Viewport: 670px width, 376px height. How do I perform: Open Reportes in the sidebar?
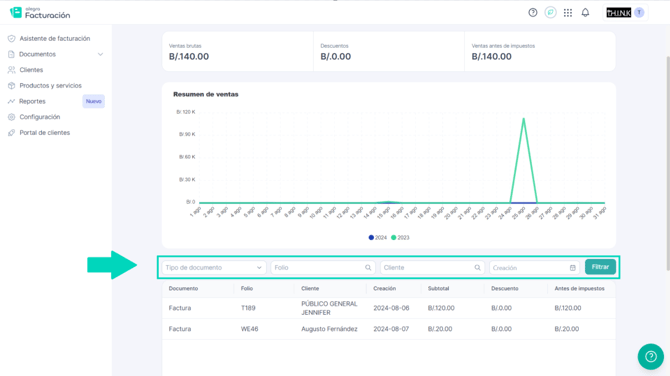tap(32, 101)
